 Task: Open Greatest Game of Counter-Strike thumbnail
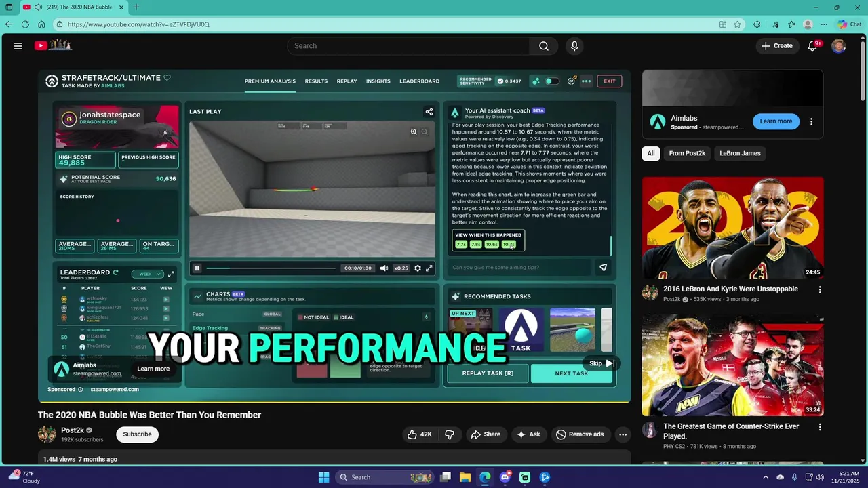tap(733, 365)
